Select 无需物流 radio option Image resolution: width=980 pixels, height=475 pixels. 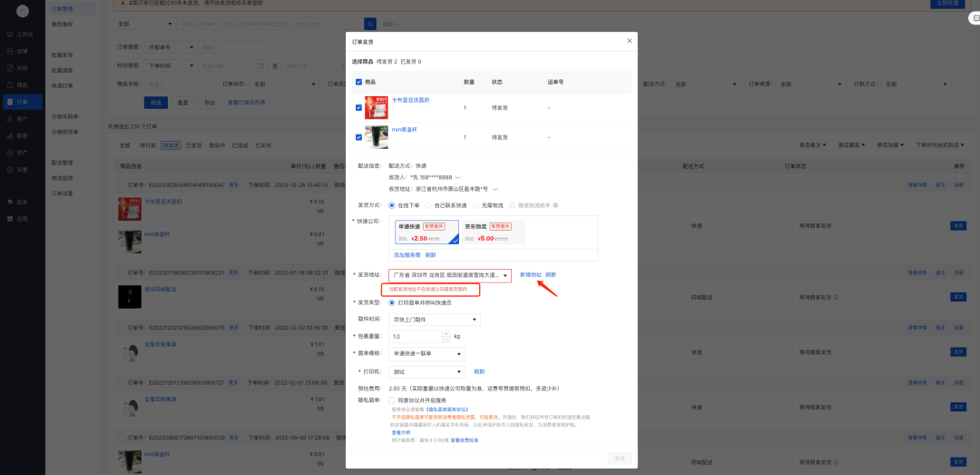point(475,205)
